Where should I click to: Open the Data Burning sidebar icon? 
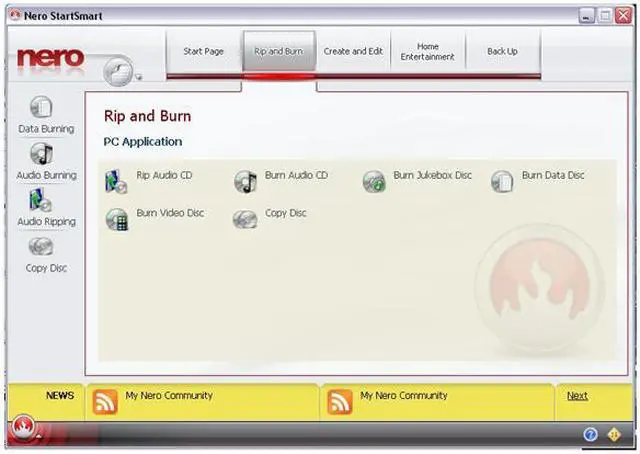41,107
